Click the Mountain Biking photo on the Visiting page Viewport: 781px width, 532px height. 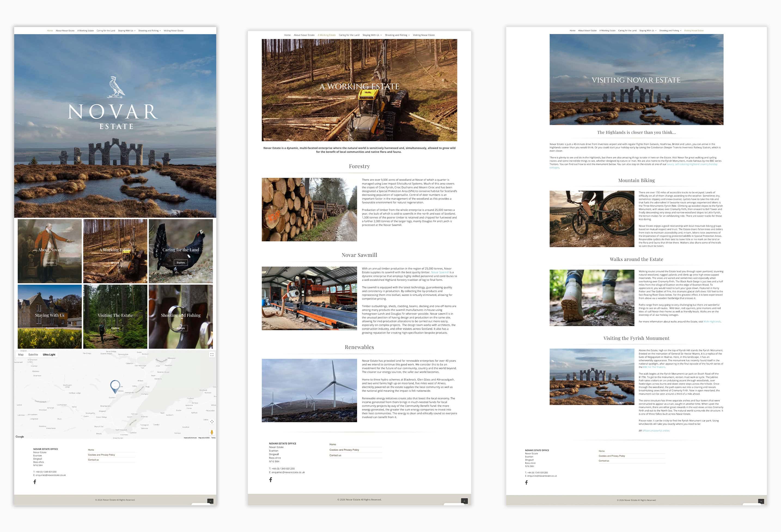pos(592,219)
